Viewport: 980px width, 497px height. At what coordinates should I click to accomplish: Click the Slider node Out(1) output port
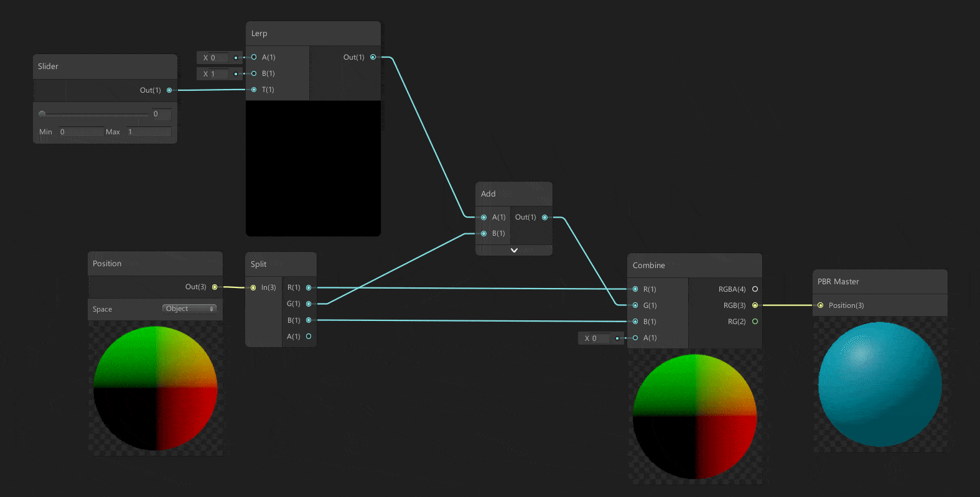(x=169, y=90)
